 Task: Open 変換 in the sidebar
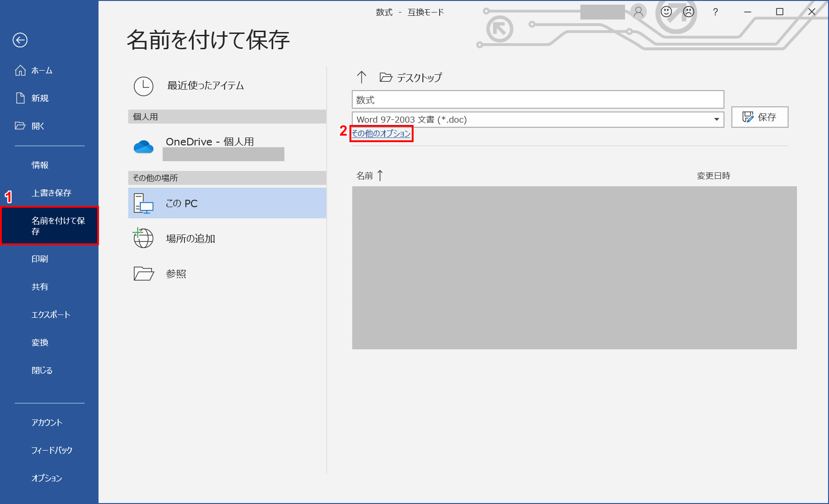40,342
